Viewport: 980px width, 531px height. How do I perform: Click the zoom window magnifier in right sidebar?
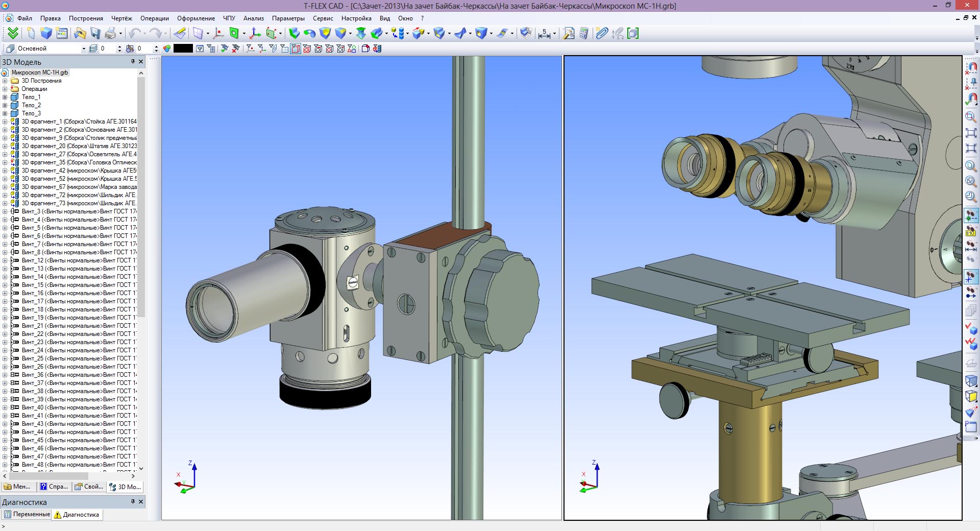coord(971,116)
